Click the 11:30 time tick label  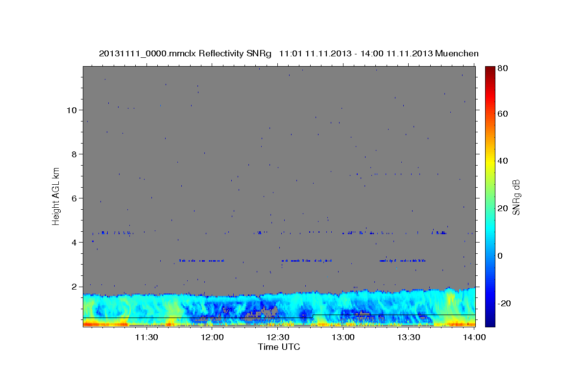click(x=147, y=337)
